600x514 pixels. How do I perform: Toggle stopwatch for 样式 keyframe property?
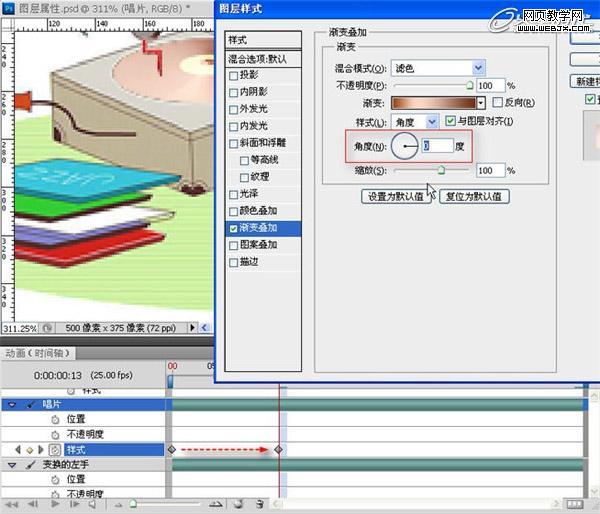coord(54,450)
